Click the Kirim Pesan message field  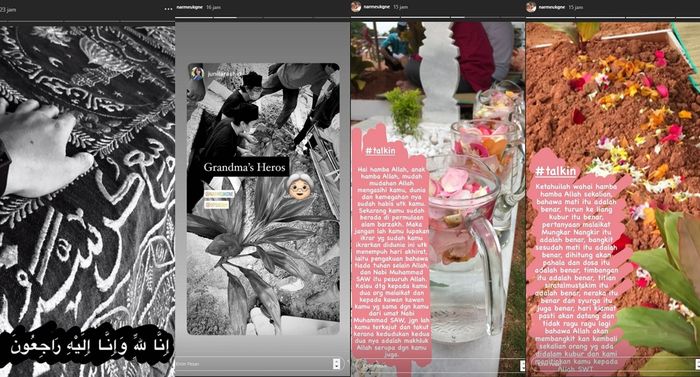pyautogui.click(x=253, y=364)
